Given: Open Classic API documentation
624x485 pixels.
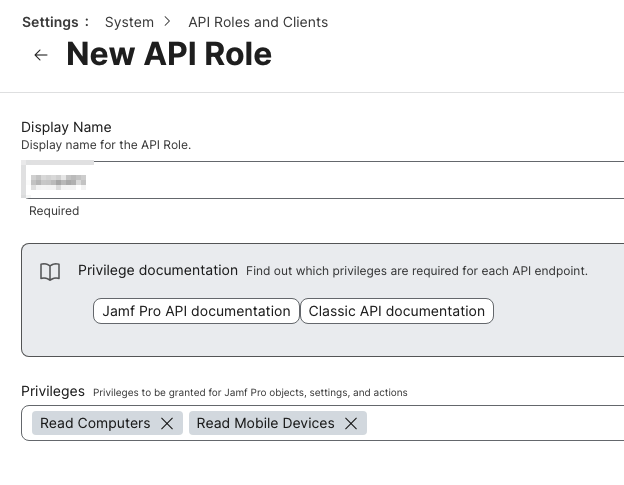Looking at the screenshot, I should coord(396,311).
